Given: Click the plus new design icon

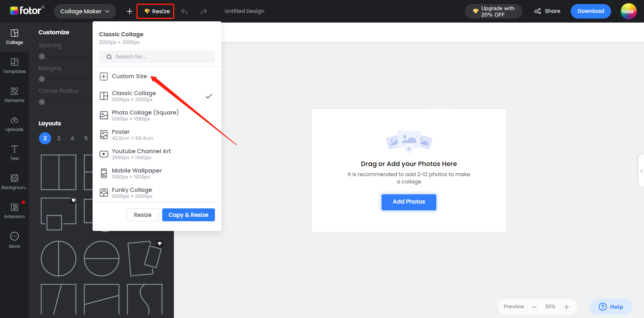Looking at the screenshot, I should tap(130, 11).
